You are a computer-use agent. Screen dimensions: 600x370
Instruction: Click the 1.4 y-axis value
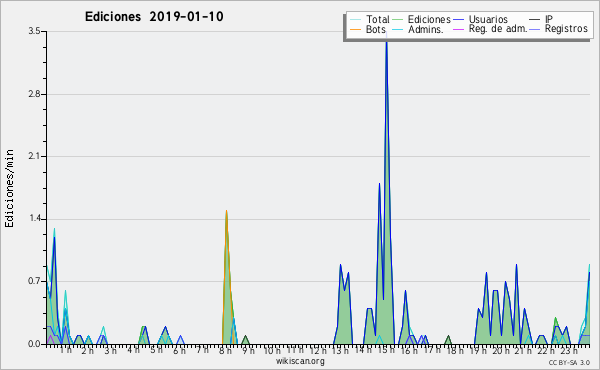[34, 219]
